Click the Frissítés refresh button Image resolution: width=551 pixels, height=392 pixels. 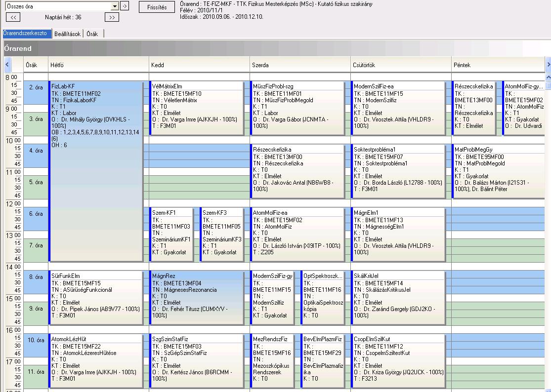[157, 7]
